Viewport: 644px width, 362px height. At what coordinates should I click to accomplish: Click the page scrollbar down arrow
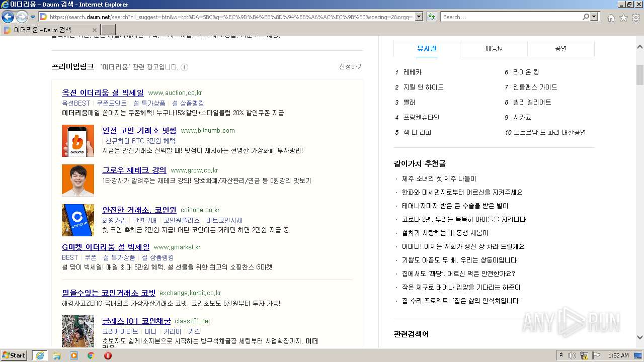[640, 337]
